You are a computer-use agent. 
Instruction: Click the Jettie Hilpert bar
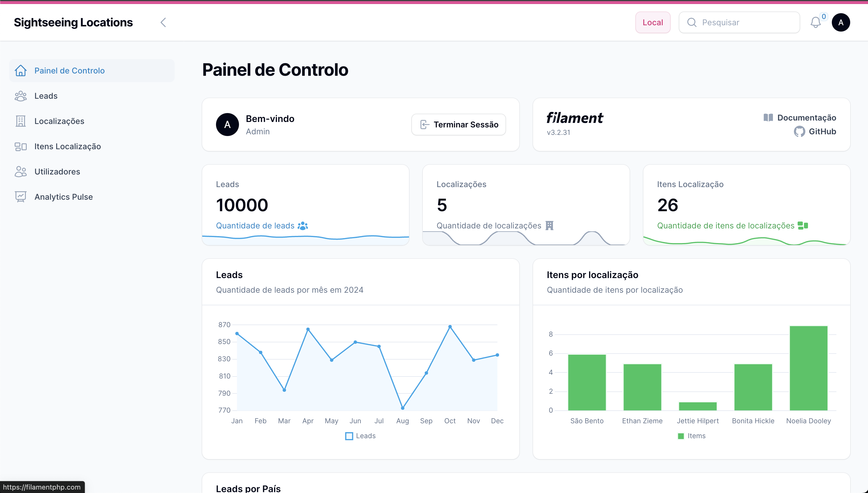[x=698, y=406]
